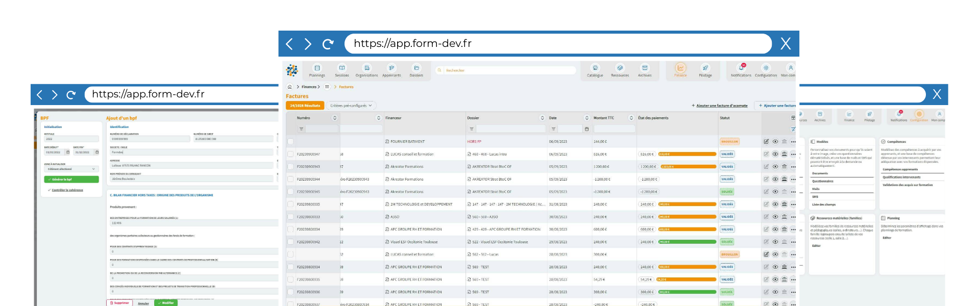The width and height of the screenshot is (980, 306).
Task: Open the Plannings module icon
Action: tap(317, 68)
